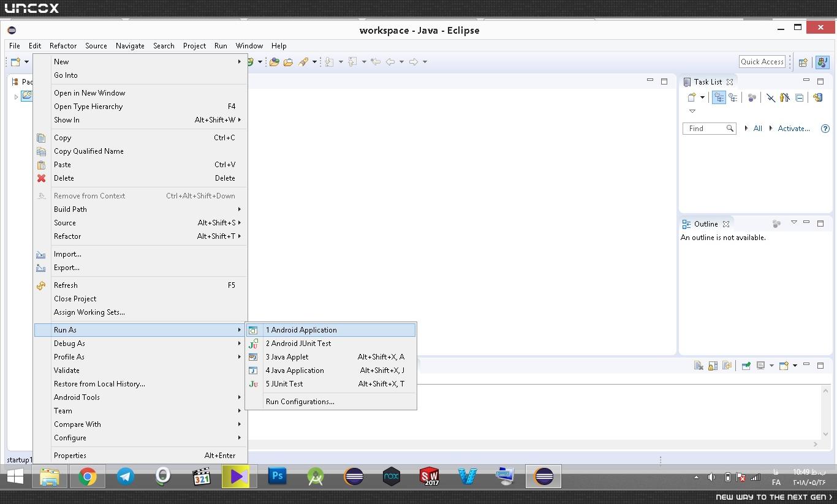Click the Task List help question icon
Image resolution: width=837 pixels, height=504 pixels.
[825, 129]
